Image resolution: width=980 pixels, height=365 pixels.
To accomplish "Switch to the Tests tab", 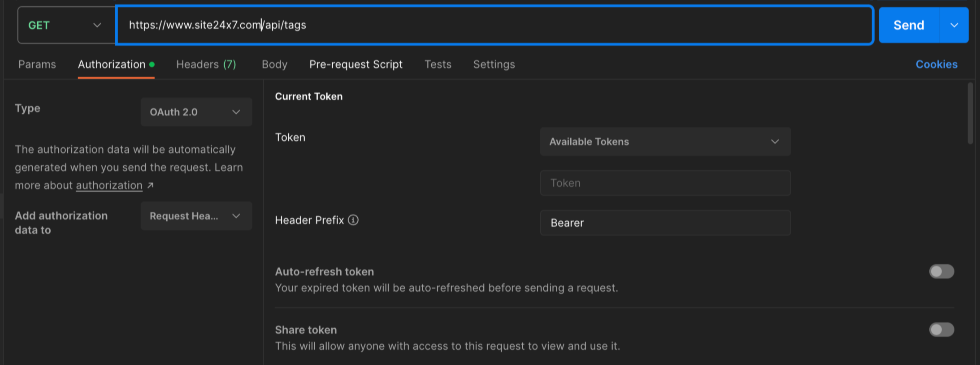I will 438,64.
